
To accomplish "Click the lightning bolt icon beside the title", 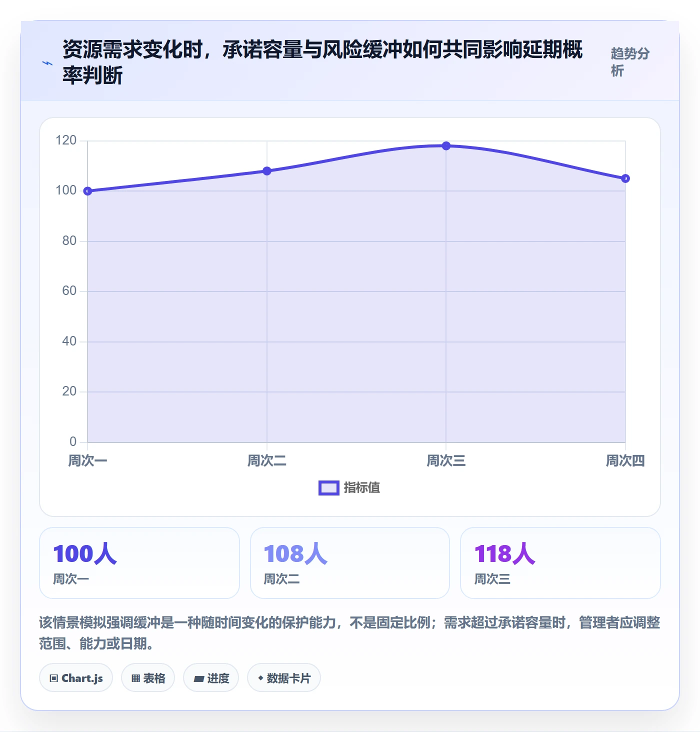I will (47, 63).
